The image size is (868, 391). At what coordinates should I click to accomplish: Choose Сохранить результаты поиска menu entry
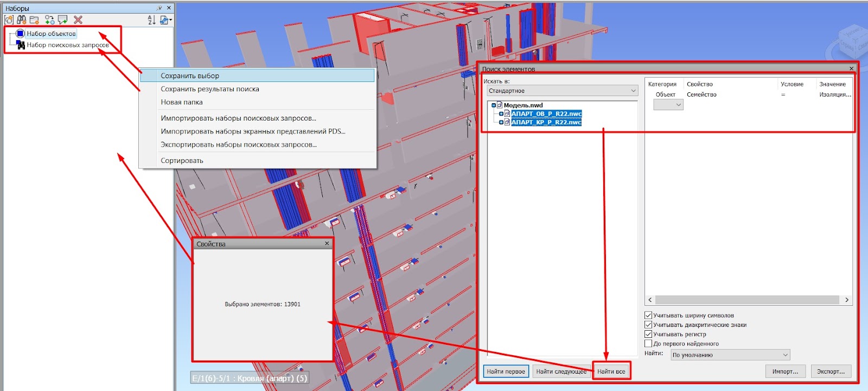coord(257,89)
